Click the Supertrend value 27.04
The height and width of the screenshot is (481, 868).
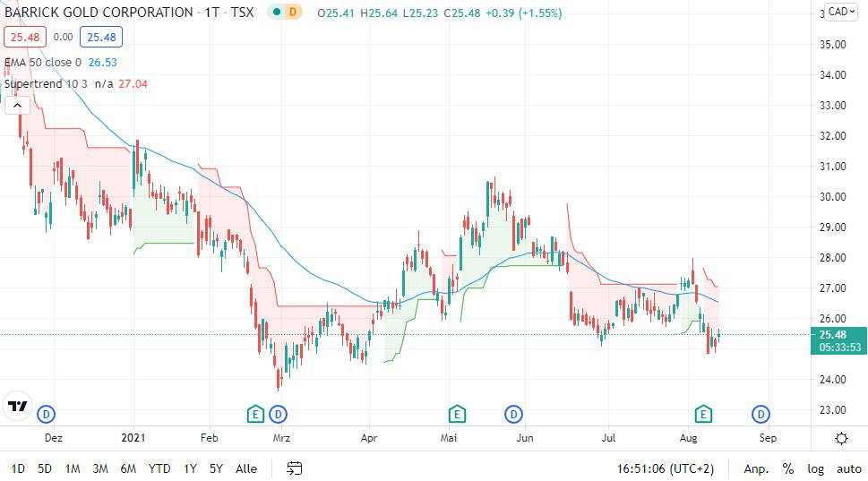point(133,84)
